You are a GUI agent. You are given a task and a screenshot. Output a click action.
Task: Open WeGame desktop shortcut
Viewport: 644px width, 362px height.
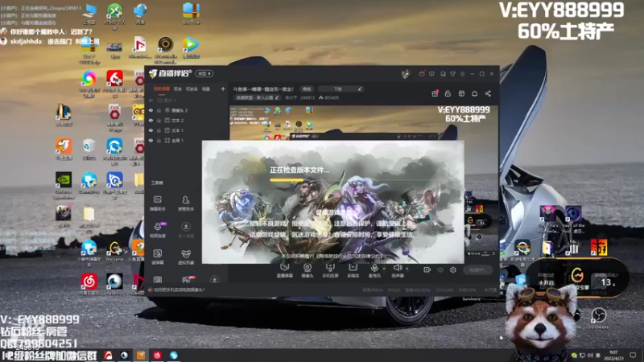coord(114,251)
